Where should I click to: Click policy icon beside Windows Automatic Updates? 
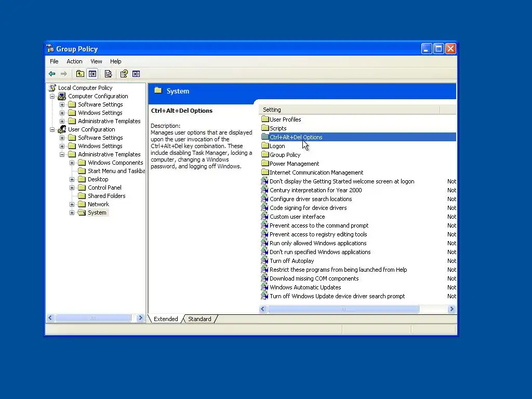[x=264, y=287]
